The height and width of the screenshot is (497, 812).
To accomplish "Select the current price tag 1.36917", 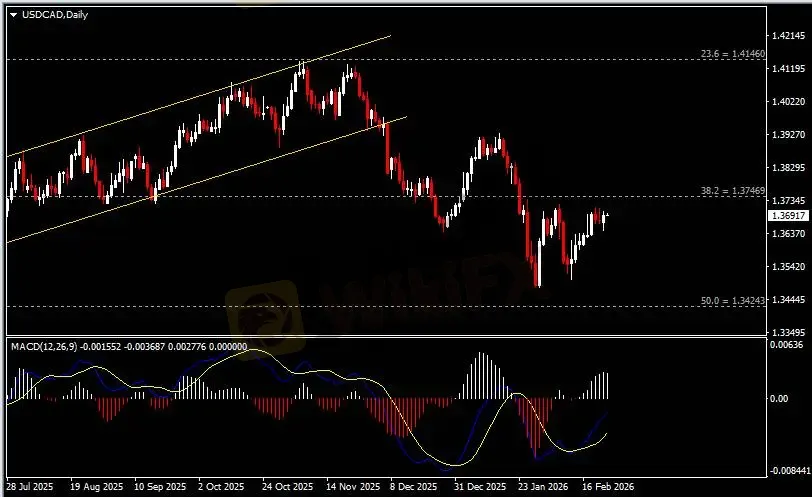I will pyautogui.click(x=789, y=215).
